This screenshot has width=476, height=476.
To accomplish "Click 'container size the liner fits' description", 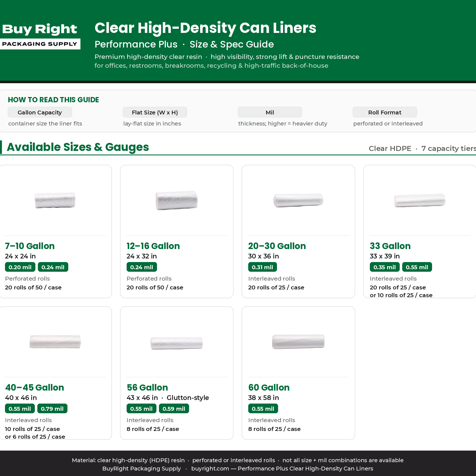I will point(45,124).
